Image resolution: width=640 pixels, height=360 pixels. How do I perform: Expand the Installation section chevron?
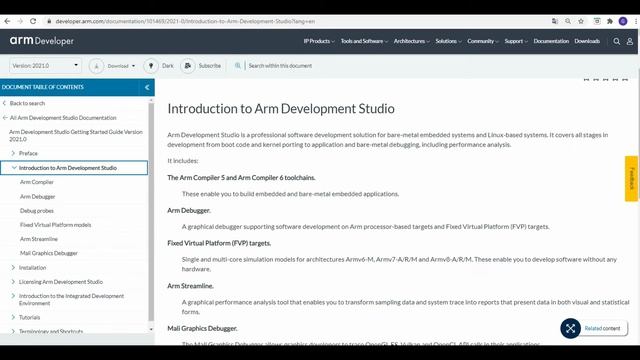pos(13,268)
